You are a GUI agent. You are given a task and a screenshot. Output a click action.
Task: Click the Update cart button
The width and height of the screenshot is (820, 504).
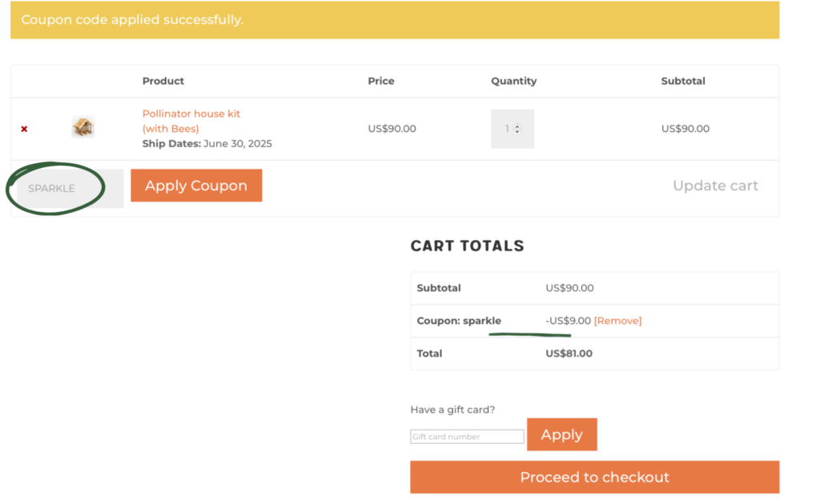[715, 186]
